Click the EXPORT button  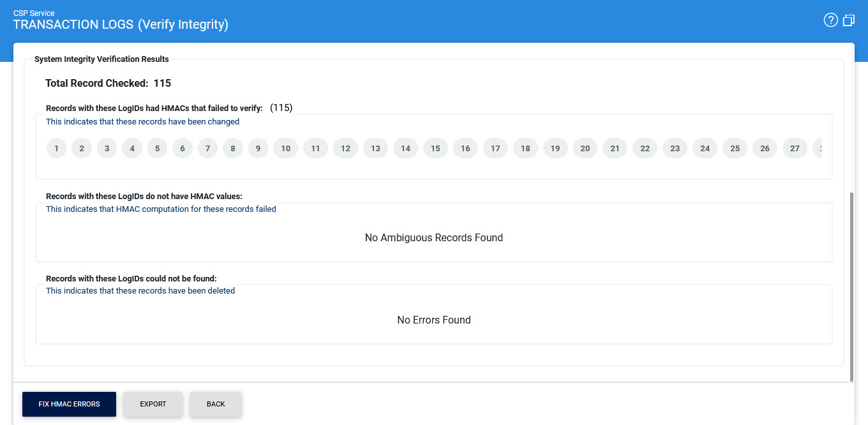pyautogui.click(x=153, y=404)
